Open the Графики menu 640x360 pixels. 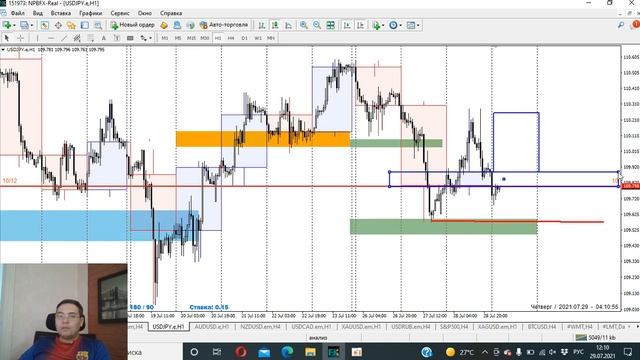click(91, 13)
